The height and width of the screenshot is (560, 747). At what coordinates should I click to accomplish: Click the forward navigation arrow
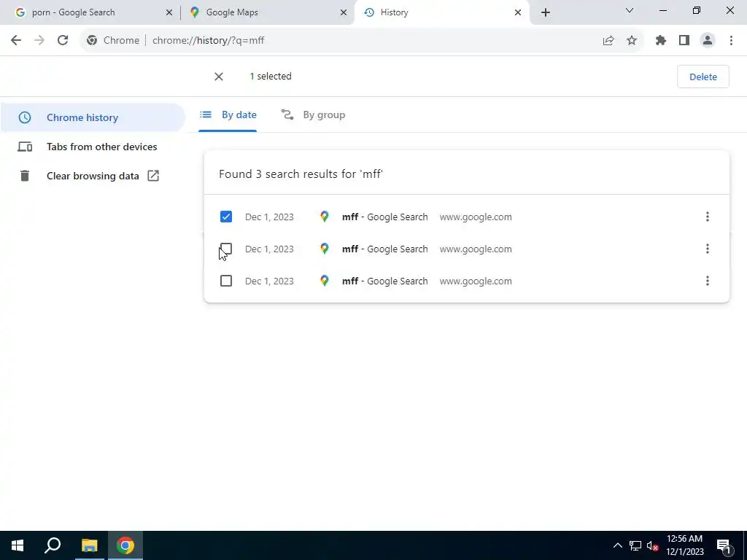tap(39, 41)
